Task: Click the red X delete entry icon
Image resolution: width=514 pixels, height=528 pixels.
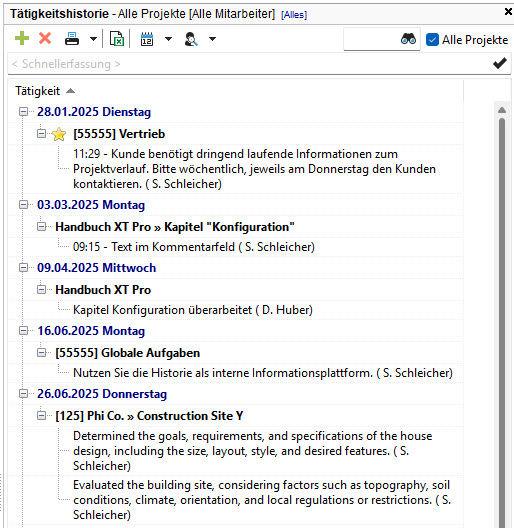Action: click(45, 39)
